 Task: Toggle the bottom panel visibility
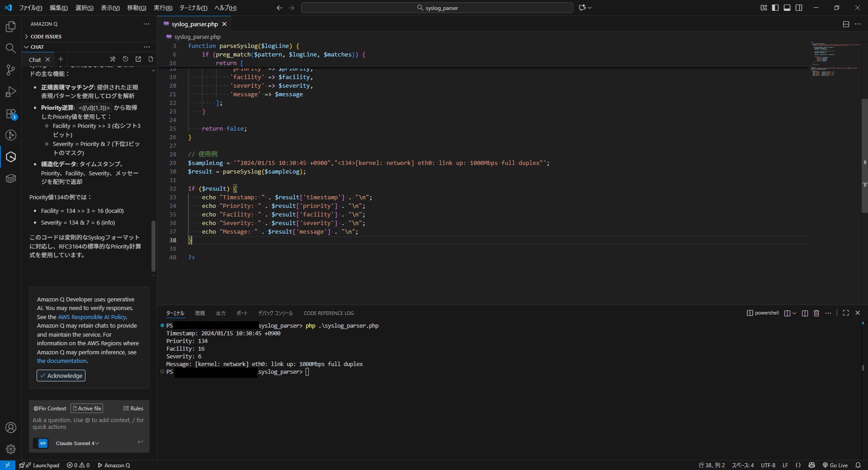coord(787,8)
